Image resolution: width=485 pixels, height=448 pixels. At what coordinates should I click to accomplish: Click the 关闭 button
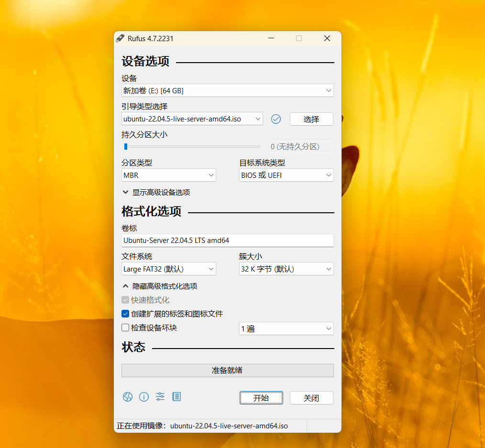coord(311,398)
